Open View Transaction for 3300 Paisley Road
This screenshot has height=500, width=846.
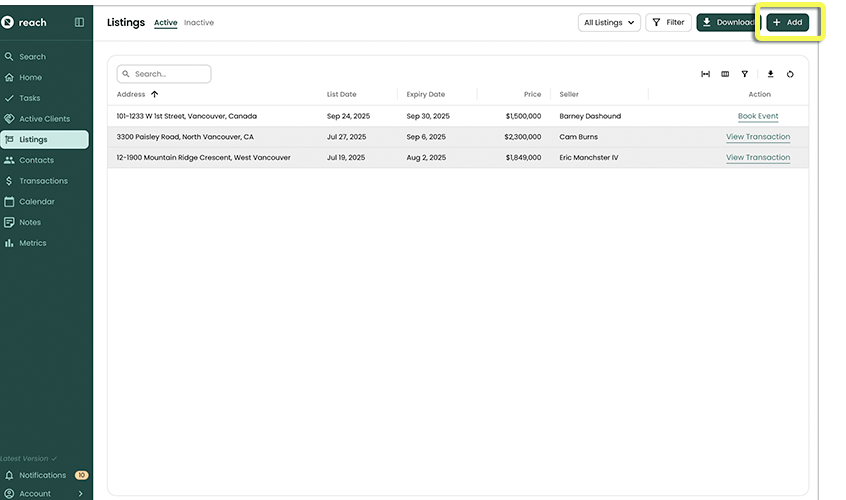pyautogui.click(x=757, y=137)
